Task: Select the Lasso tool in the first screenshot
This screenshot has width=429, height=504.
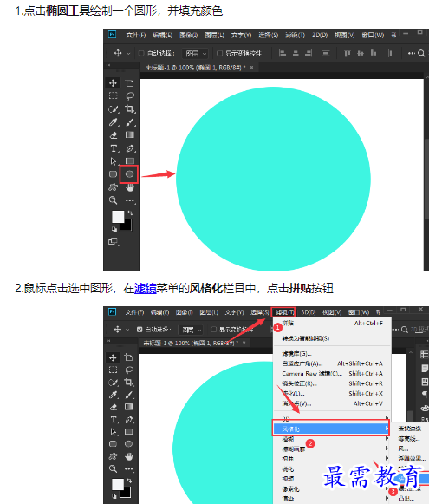Action: coord(130,95)
